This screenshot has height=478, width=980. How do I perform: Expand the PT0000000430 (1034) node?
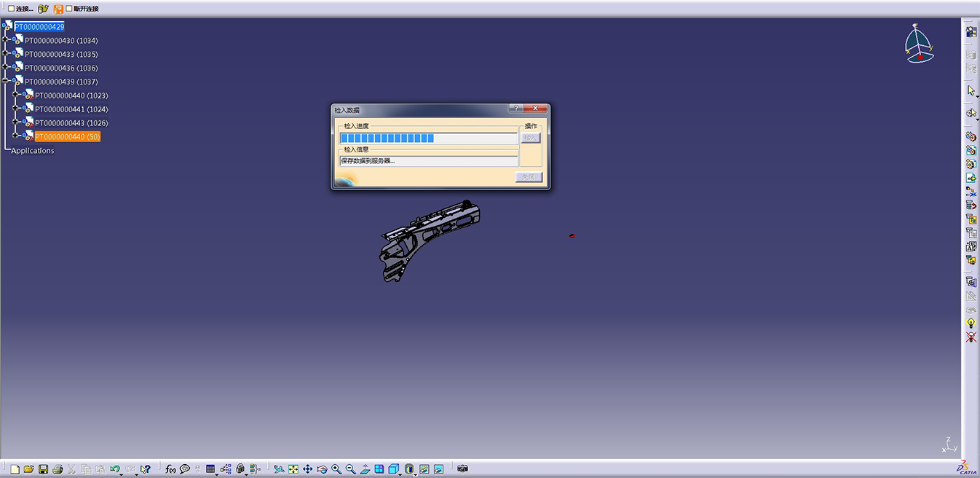[6, 39]
